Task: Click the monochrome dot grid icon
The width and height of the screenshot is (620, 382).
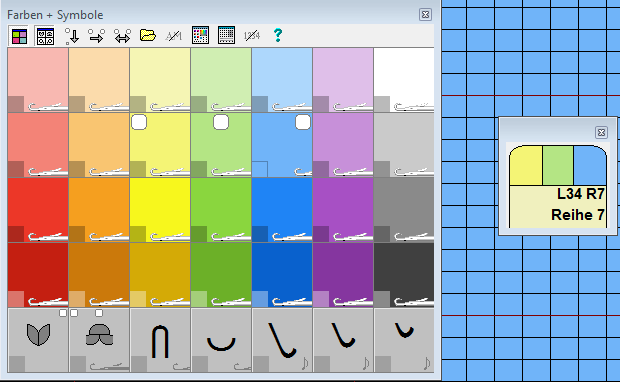Action: [226, 35]
